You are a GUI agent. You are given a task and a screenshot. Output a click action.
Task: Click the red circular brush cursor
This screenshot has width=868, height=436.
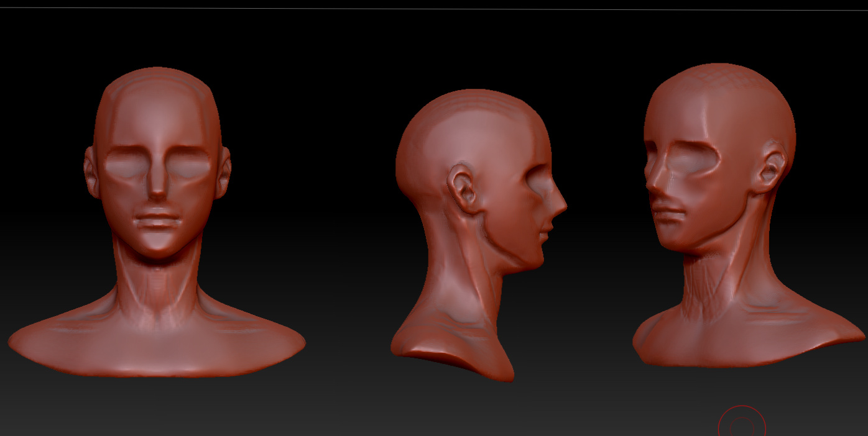(x=742, y=425)
